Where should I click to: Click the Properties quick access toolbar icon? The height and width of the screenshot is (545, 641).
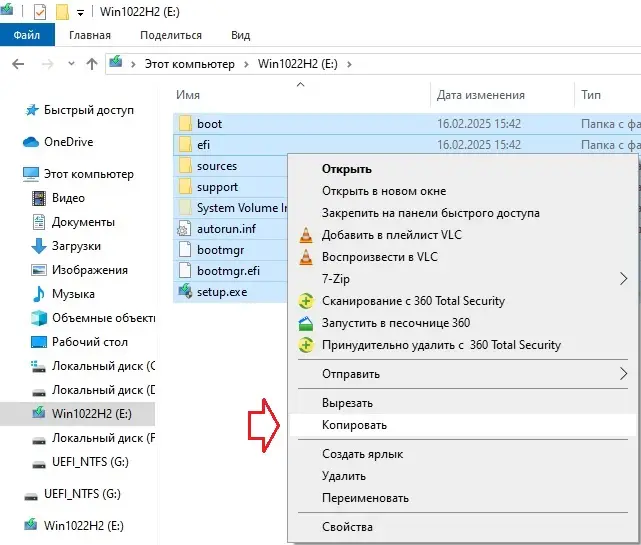click(40, 12)
